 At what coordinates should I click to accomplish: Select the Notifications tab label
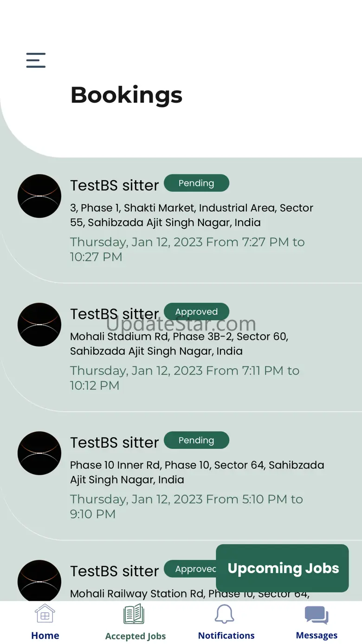[226, 636]
